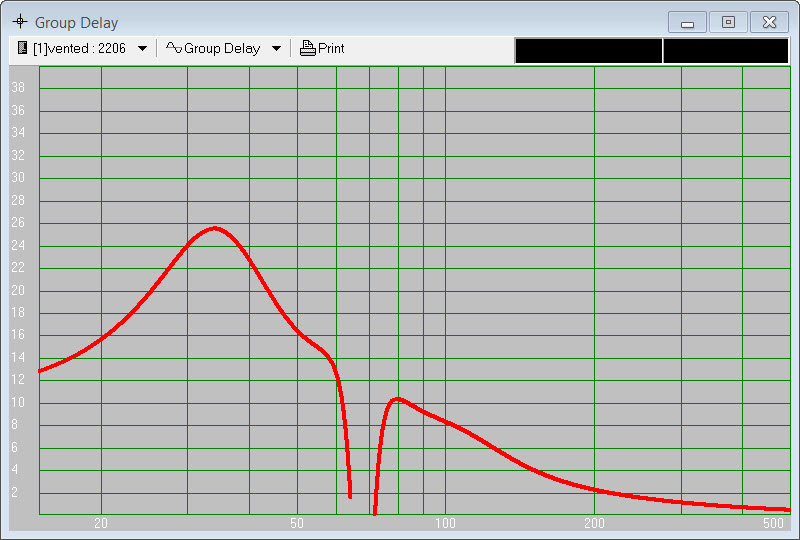Click the Group Delay graph type label
Image resolution: width=800 pixels, height=540 pixels.
tap(222, 48)
